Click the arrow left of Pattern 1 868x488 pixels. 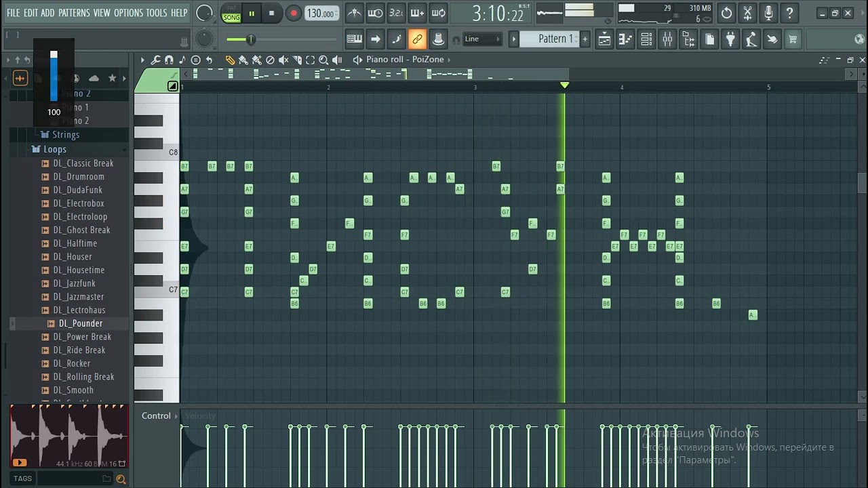pyautogui.click(x=514, y=39)
